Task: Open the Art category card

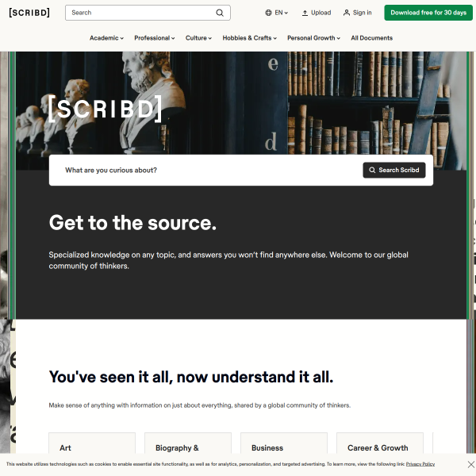Action: tap(92, 443)
